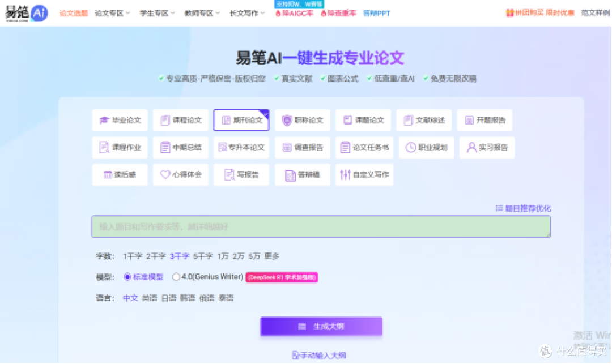Open the 答辩PPT menu item
612x364 pixels.
pos(377,13)
